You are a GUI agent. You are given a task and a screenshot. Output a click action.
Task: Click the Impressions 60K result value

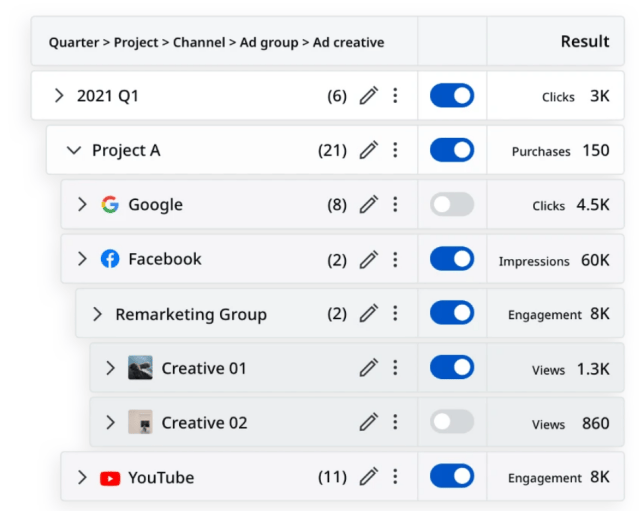pyautogui.click(x=554, y=260)
